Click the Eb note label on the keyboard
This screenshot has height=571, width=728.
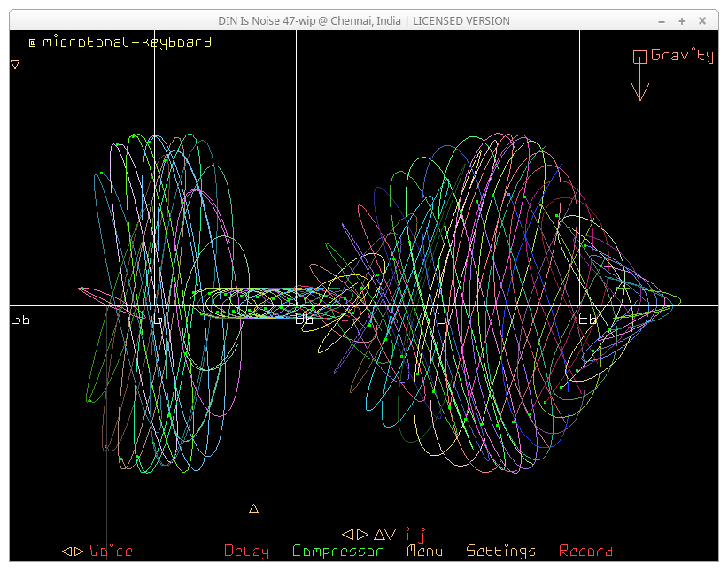(x=587, y=319)
